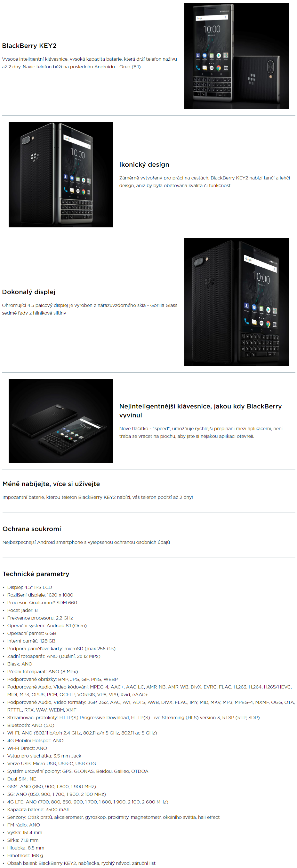The height and width of the screenshot is (868, 297).
Task: Click the Bluetooth: ANO (5.0) entry
Action: [x=31, y=725]
